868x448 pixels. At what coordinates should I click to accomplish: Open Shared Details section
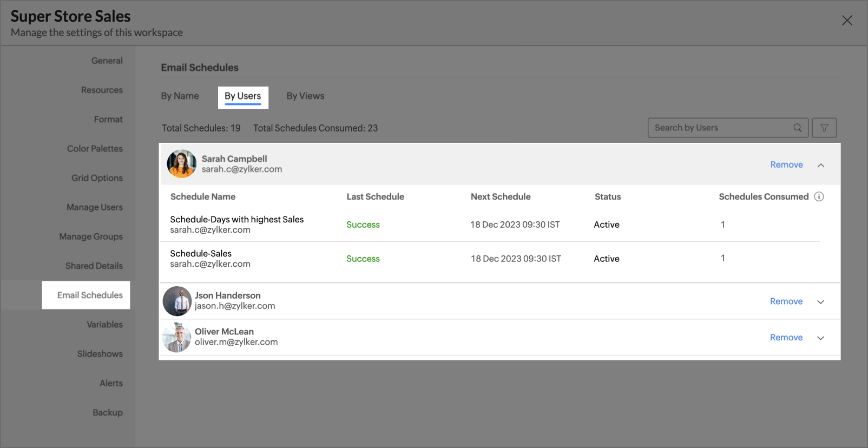click(x=94, y=266)
